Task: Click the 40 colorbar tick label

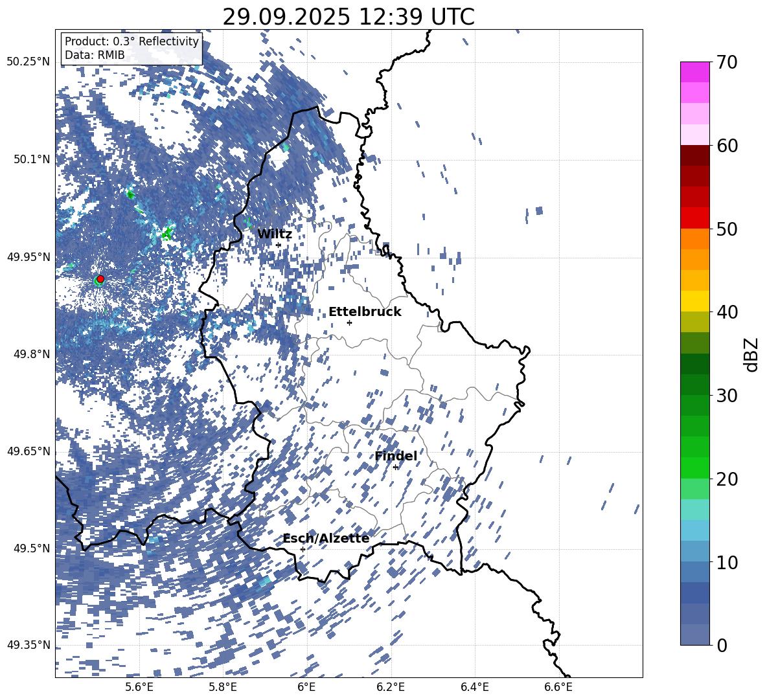Action: click(727, 312)
